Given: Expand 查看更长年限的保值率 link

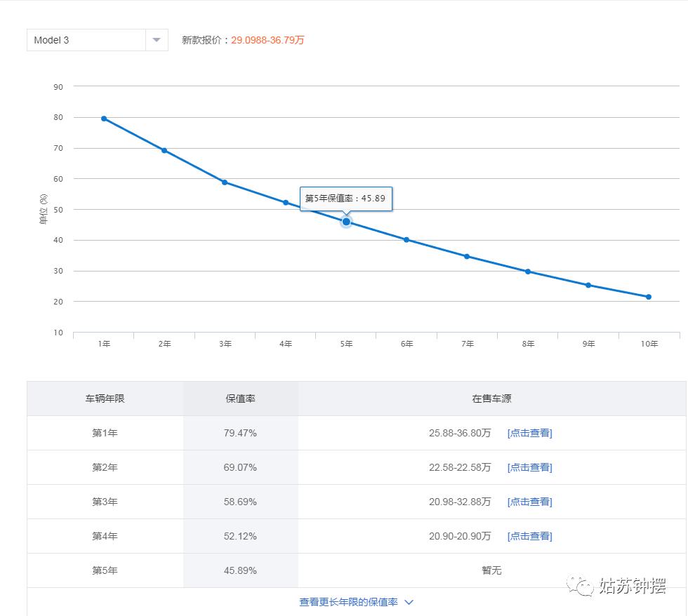Looking at the screenshot, I should click(x=349, y=602).
